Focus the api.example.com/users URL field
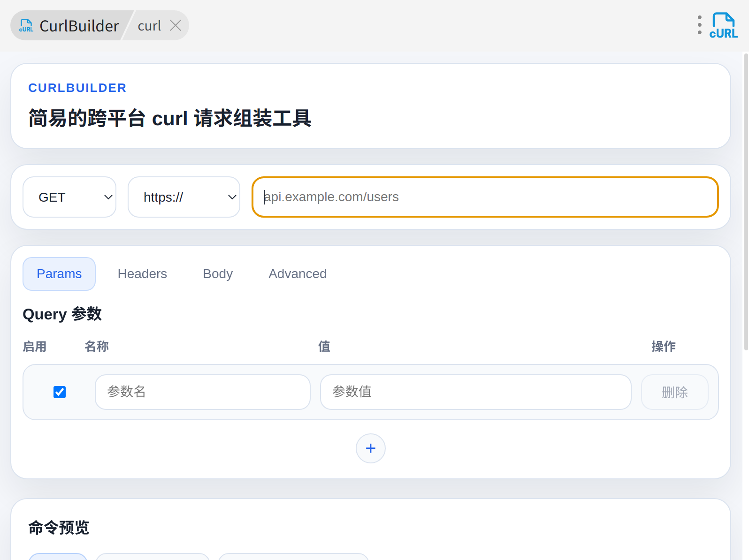The width and height of the screenshot is (749, 560). pyautogui.click(x=485, y=197)
